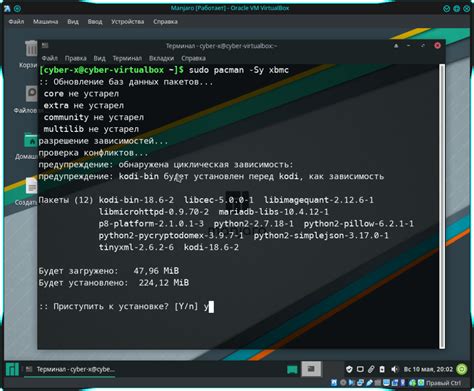
Task: Click the Приступить к установке? [Y/n] prompt
Action: pos(119,306)
